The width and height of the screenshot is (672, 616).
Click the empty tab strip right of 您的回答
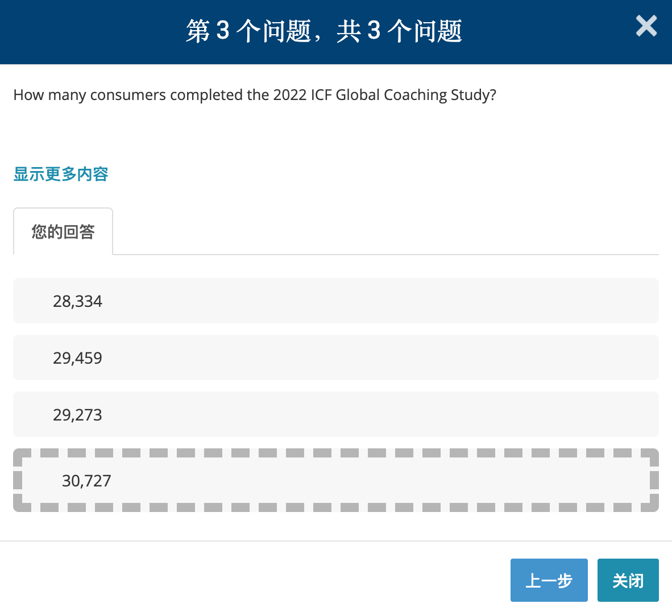[x=387, y=232]
